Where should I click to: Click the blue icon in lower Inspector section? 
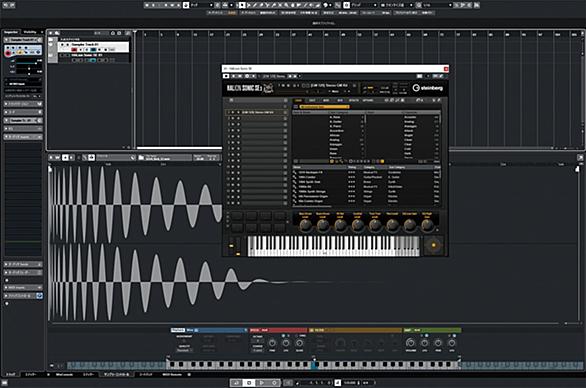pos(39,296)
